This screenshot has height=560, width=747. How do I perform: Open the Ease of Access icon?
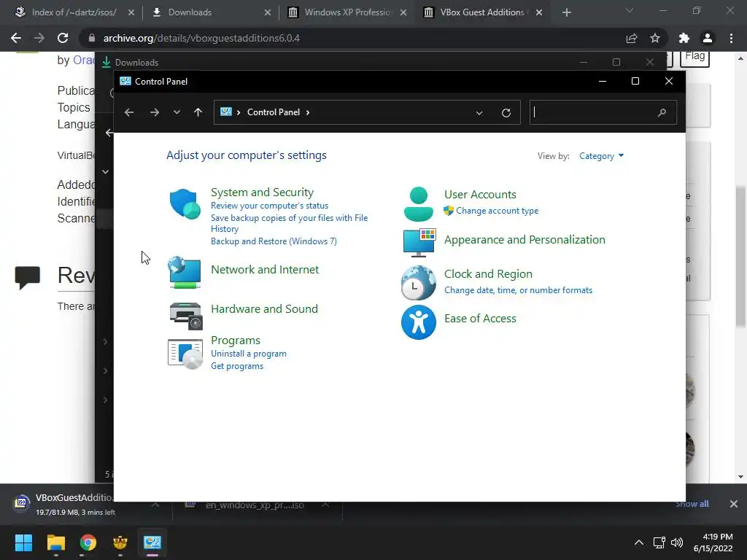tap(418, 322)
